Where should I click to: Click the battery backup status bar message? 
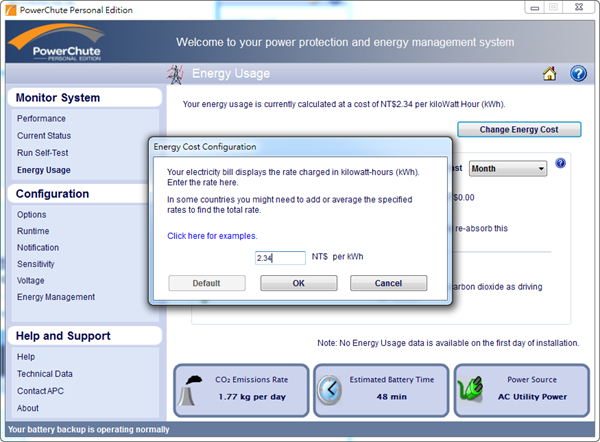coord(89,429)
